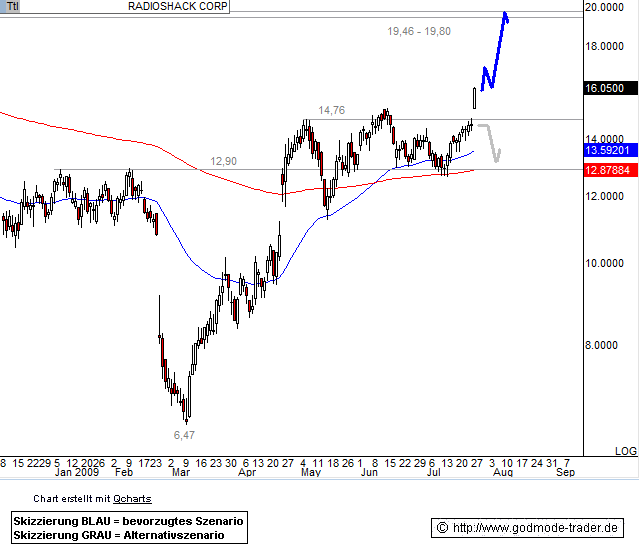Click the 6,47 low price label
639x556 pixels.
[184, 435]
